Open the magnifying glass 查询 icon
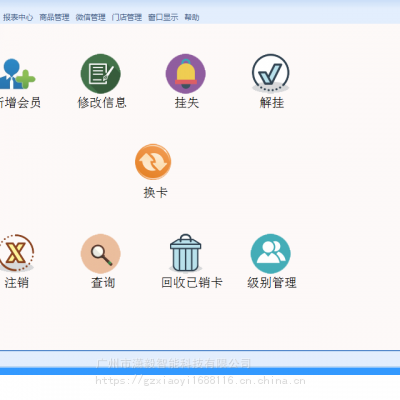Viewport: 400px width, 400px height. click(101, 254)
